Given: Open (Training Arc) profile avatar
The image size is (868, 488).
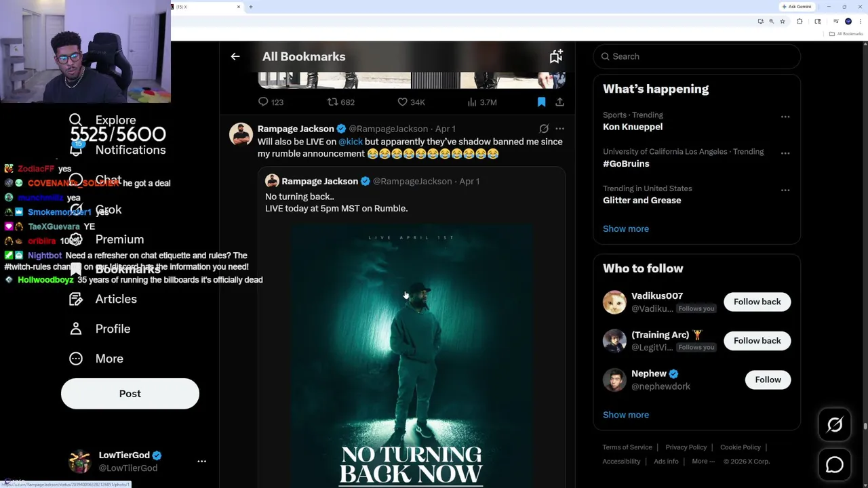Looking at the screenshot, I should pyautogui.click(x=614, y=341).
